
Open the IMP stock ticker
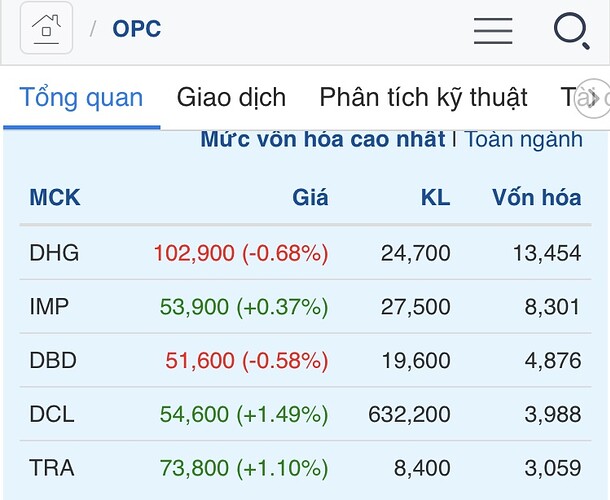[x=50, y=307]
